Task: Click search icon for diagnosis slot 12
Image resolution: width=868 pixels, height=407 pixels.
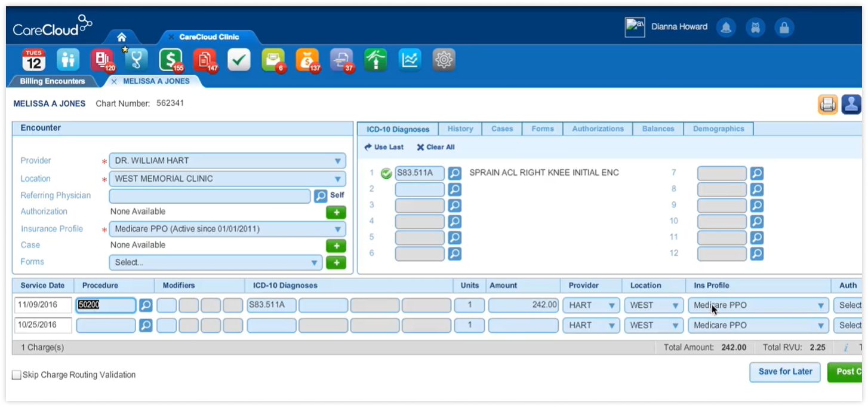Action: (x=757, y=254)
